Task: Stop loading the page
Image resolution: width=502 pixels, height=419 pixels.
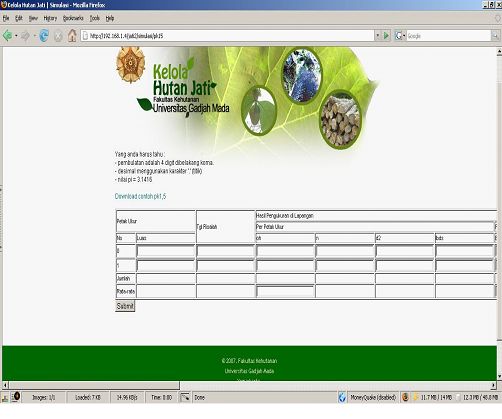Action: click(x=58, y=36)
